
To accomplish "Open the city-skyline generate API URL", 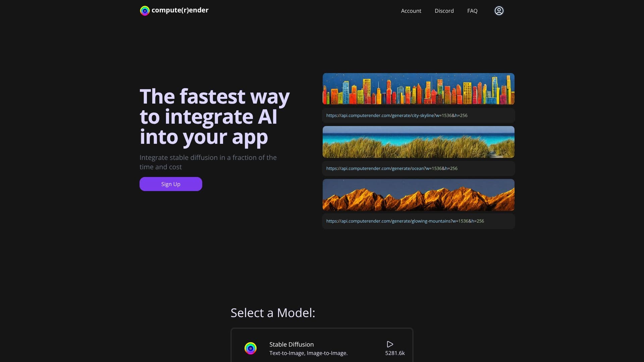I will 397,115.
